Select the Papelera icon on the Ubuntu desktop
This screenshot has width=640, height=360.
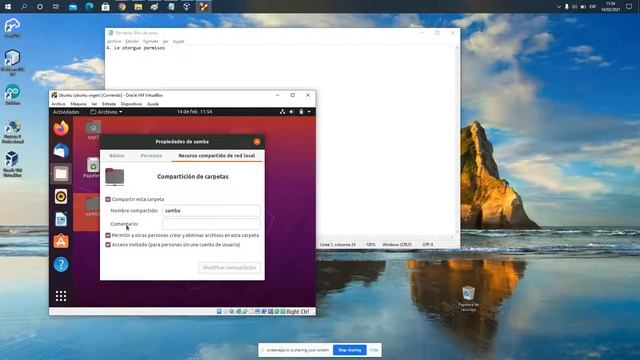pyautogui.click(x=93, y=167)
